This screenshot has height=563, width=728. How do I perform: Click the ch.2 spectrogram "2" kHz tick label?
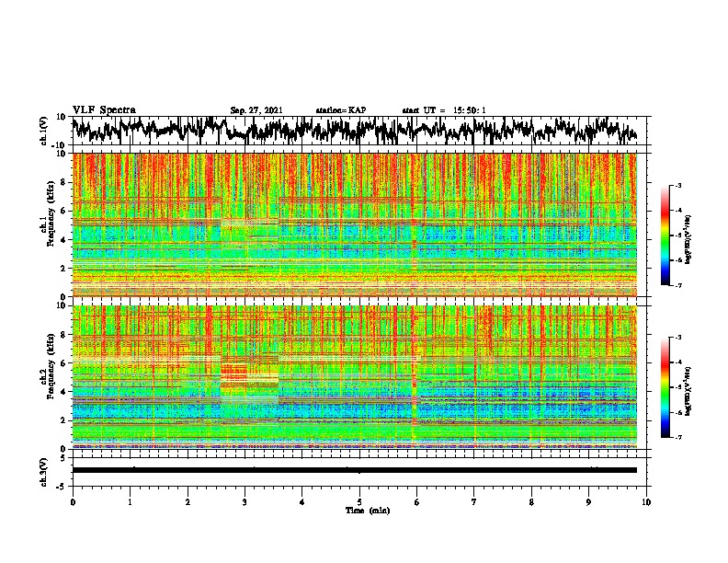(x=63, y=420)
